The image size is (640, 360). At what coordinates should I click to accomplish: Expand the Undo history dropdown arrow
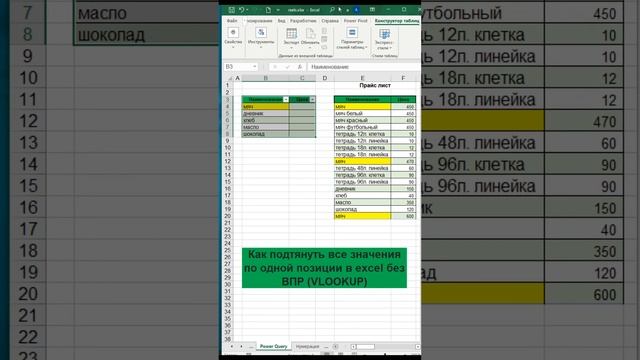[x=247, y=10]
